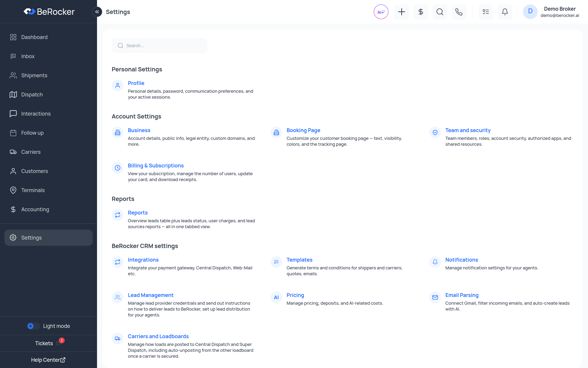
Task: Click the BeRocker logo
Action: [49, 12]
